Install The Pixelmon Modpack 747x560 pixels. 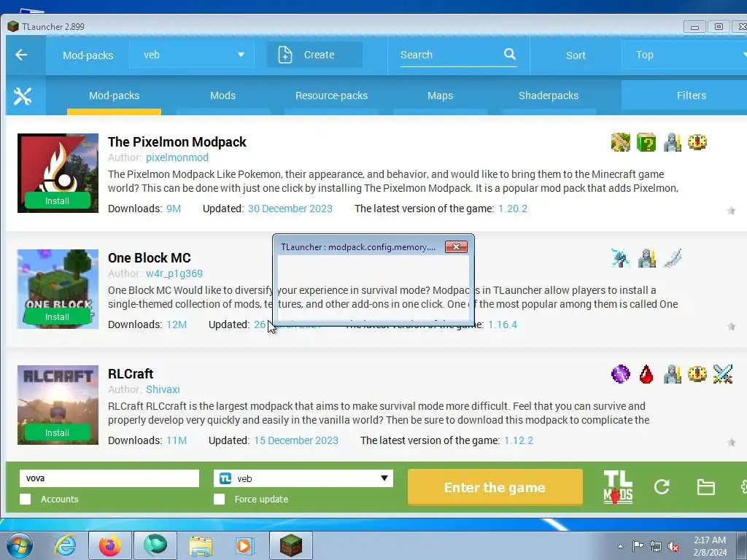tap(57, 201)
